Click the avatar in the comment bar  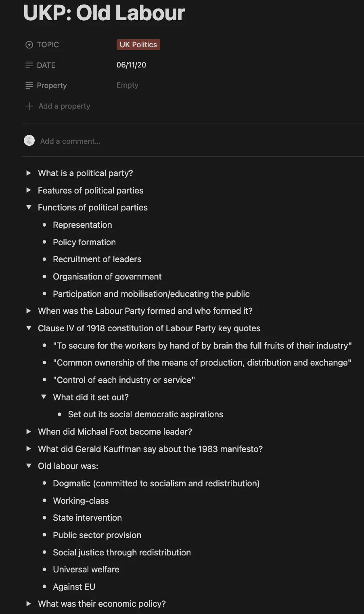point(29,141)
